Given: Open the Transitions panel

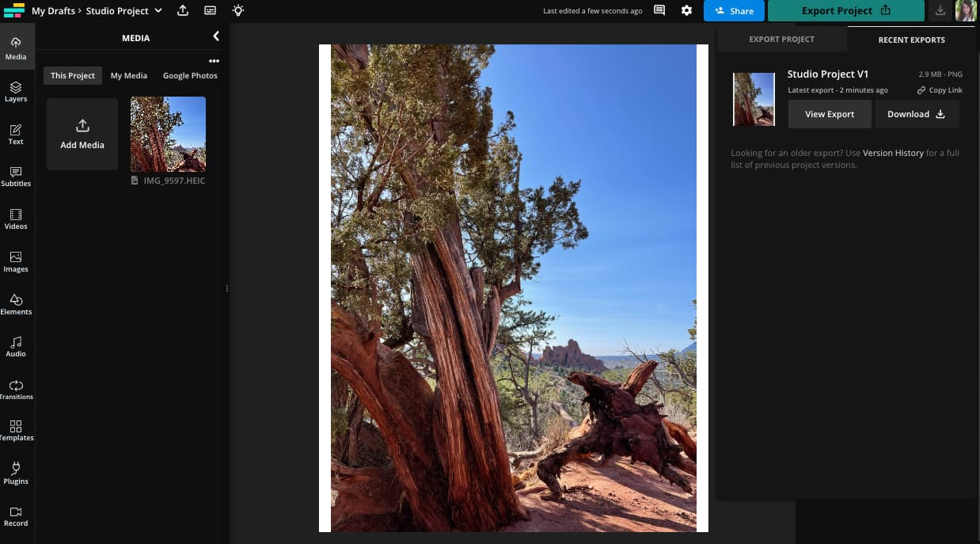Looking at the screenshot, I should [x=16, y=390].
